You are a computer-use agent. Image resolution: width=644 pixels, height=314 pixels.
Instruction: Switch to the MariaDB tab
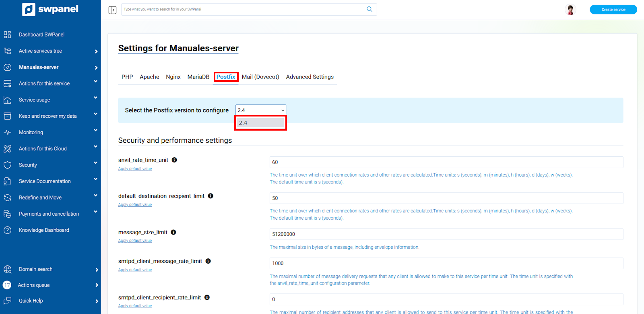pyautogui.click(x=198, y=77)
